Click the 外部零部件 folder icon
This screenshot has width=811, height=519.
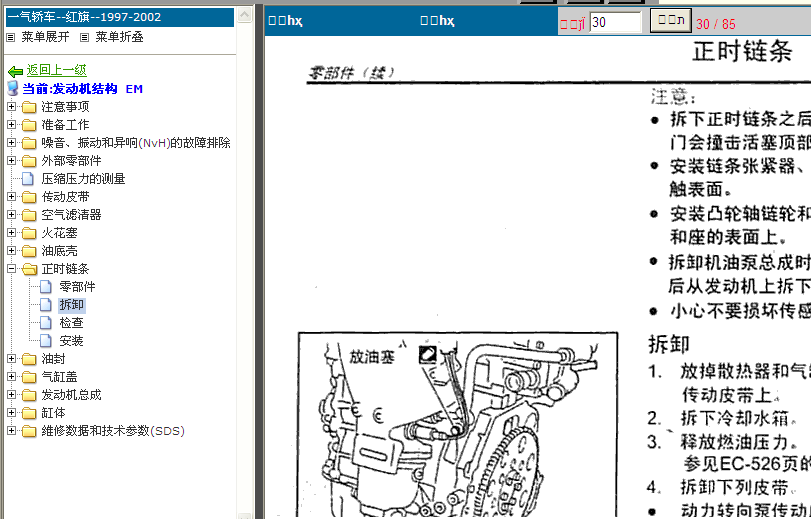pos(29,161)
